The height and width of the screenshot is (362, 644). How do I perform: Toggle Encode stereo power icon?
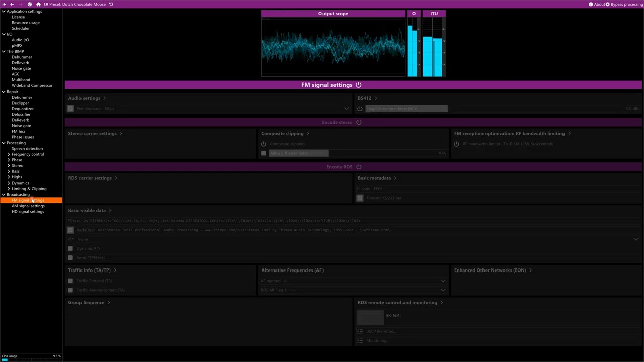tap(359, 122)
